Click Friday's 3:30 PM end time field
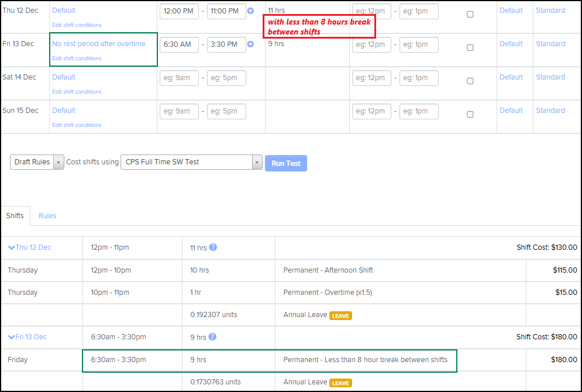 click(x=226, y=44)
